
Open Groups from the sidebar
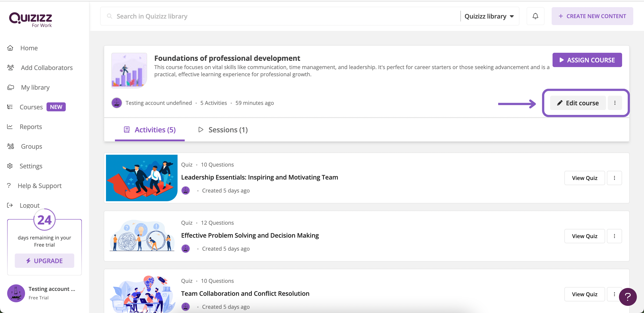click(x=31, y=146)
